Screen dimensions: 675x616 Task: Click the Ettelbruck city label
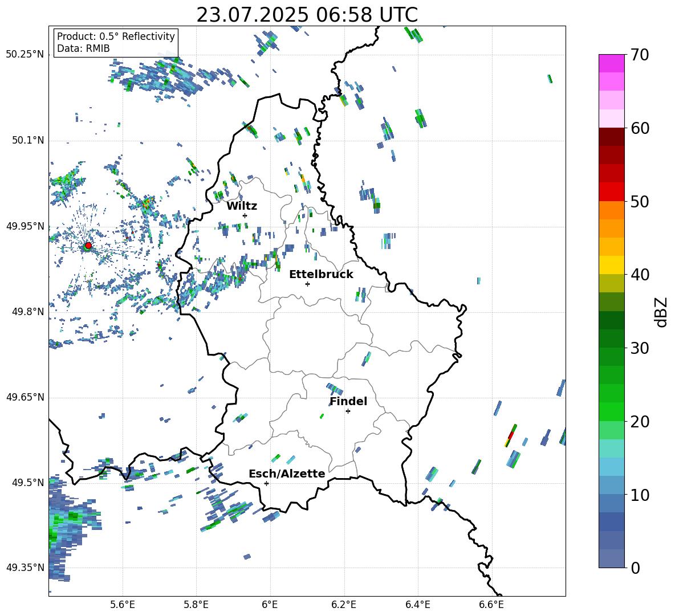coord(321,275)
